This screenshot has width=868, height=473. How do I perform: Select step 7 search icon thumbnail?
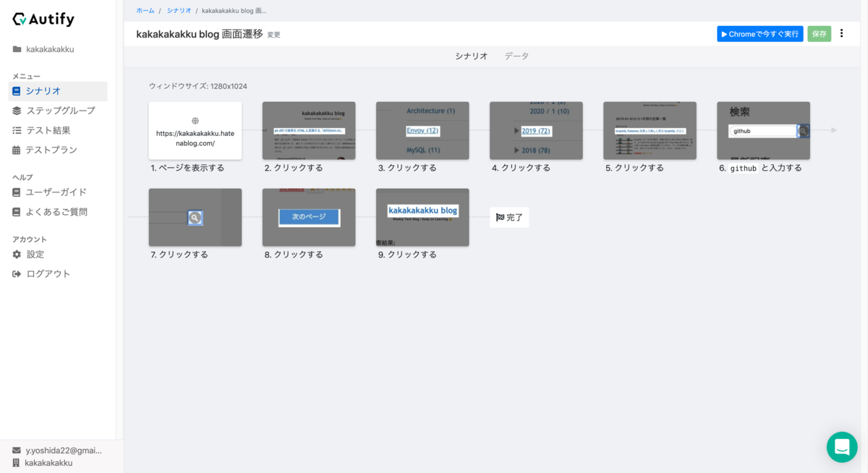(195, 217)
